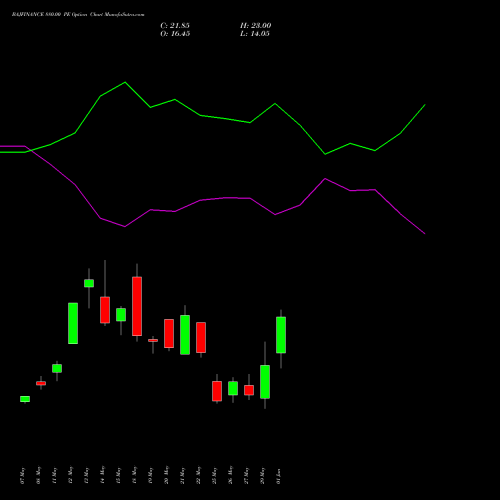Click the green candle above 29 May
The image size is (500, 500).
click(x=265, y=382)
